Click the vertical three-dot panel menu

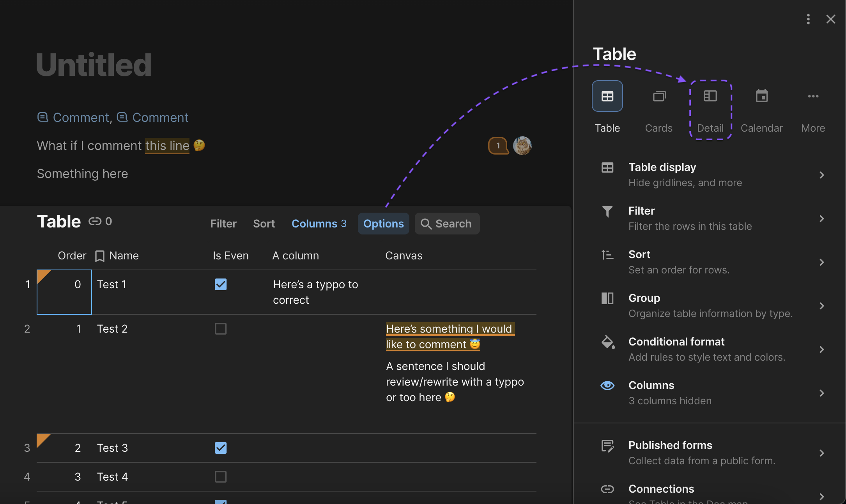click(808, 19)
